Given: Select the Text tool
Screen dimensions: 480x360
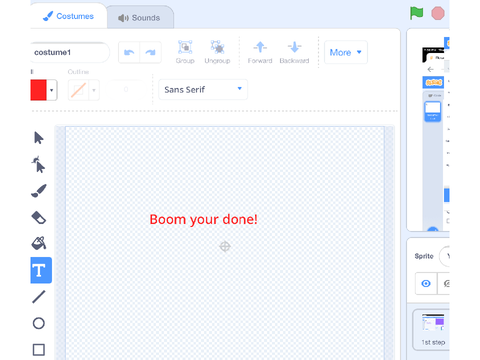Looking at the screenshot, I should coord(41,270).
